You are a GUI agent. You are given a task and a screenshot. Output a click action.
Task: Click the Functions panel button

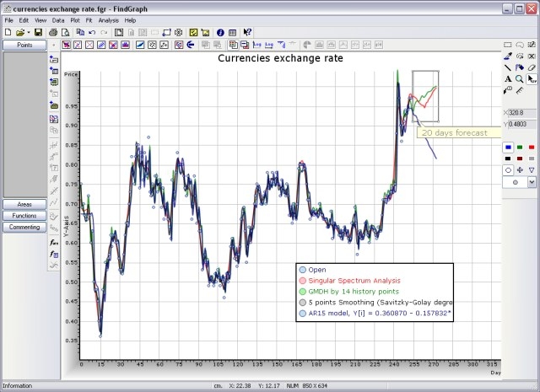pos(24,216)
